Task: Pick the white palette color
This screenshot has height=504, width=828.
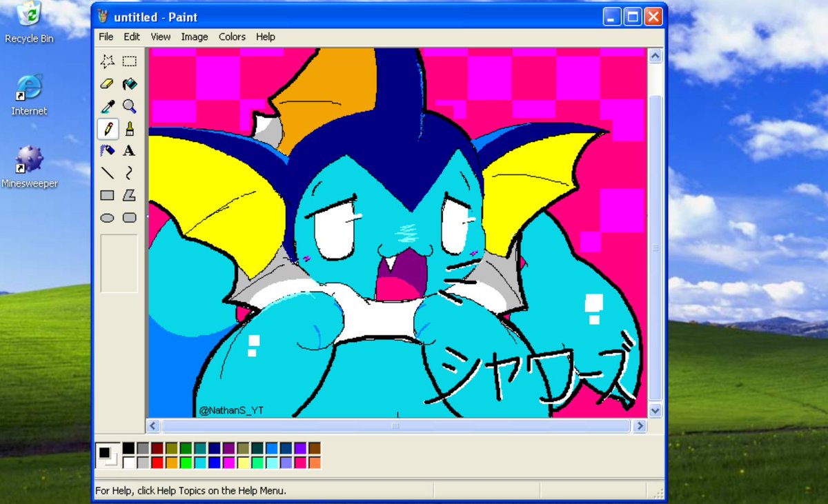Action: [128, 463]
